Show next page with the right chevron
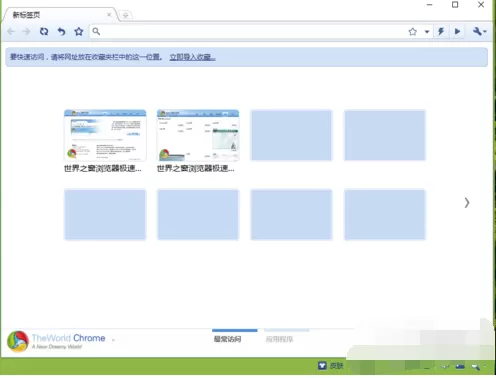This screenshot has width=496, height=378. coord(467,203)
